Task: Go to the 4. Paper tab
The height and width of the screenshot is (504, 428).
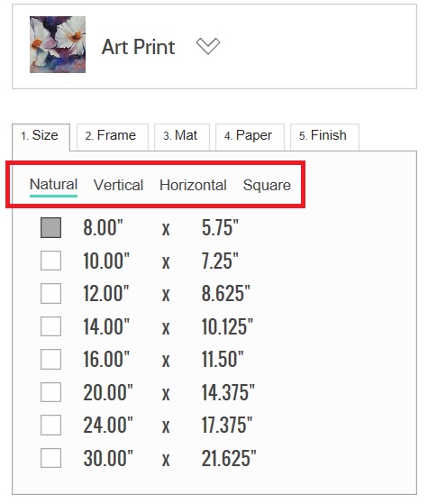Action: coord(250,137)
